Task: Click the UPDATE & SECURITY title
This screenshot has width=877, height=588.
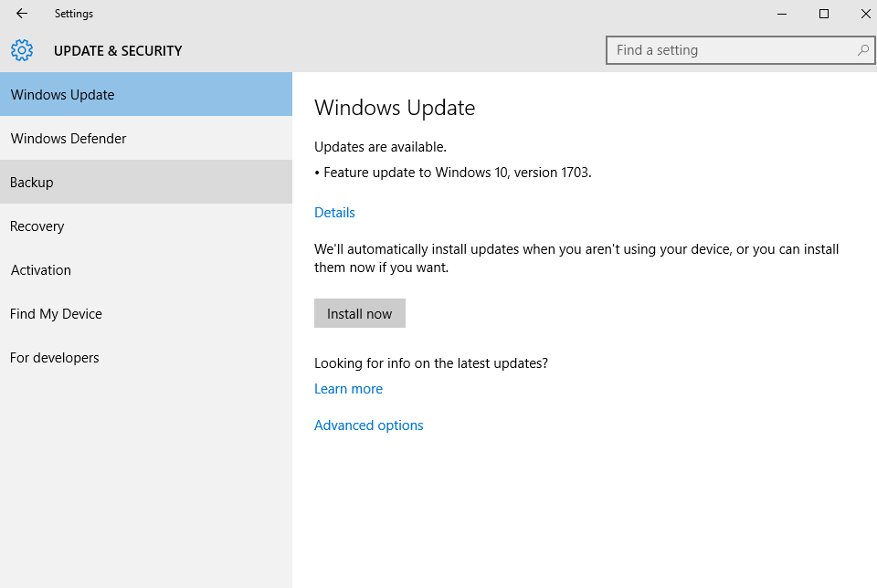Action: 118,51
